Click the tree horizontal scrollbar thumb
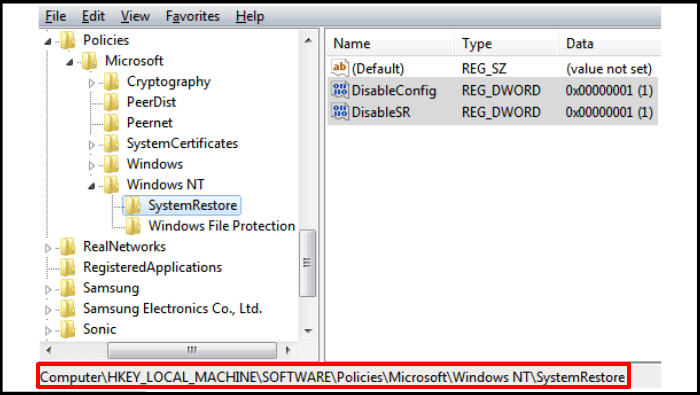Image resolution: width=700 pixels, height=395 pixels. pyautogui.click(x=192, y=350)
